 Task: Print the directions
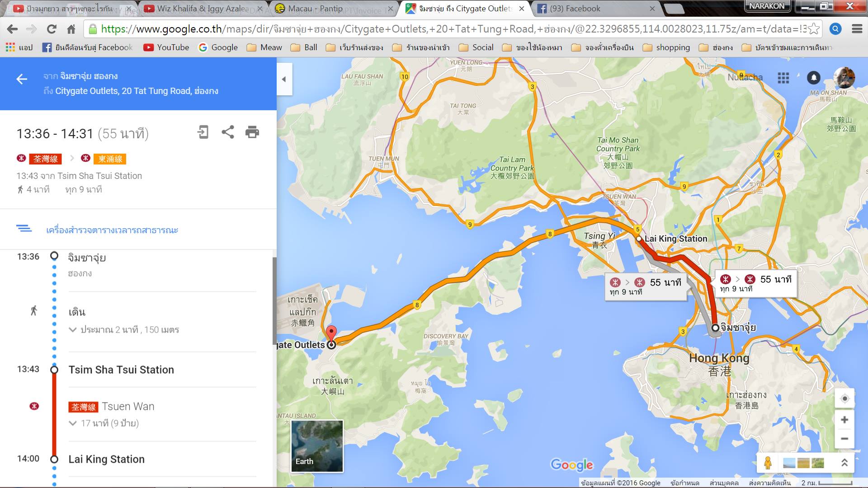coord(252,132)
